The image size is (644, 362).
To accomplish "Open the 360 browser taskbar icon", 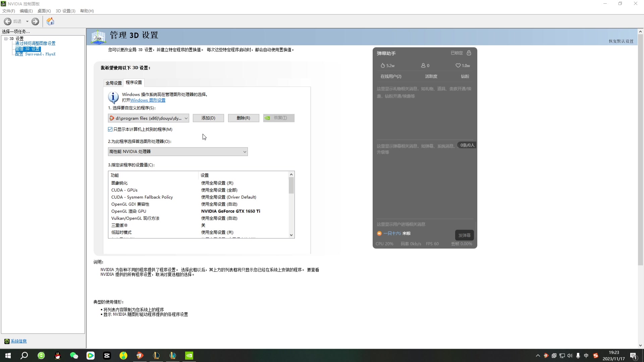I will (x=41, y=356).
